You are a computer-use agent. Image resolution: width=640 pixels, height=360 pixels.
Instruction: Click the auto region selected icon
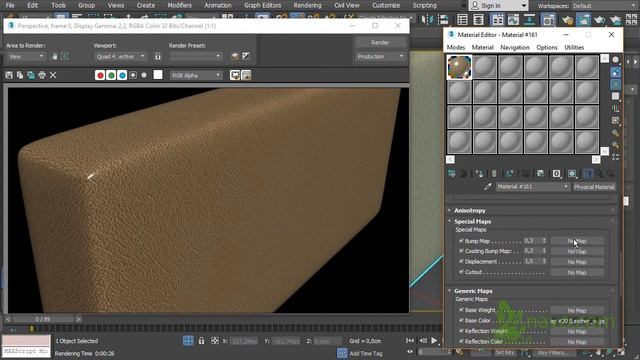click(x=64, y=56)
